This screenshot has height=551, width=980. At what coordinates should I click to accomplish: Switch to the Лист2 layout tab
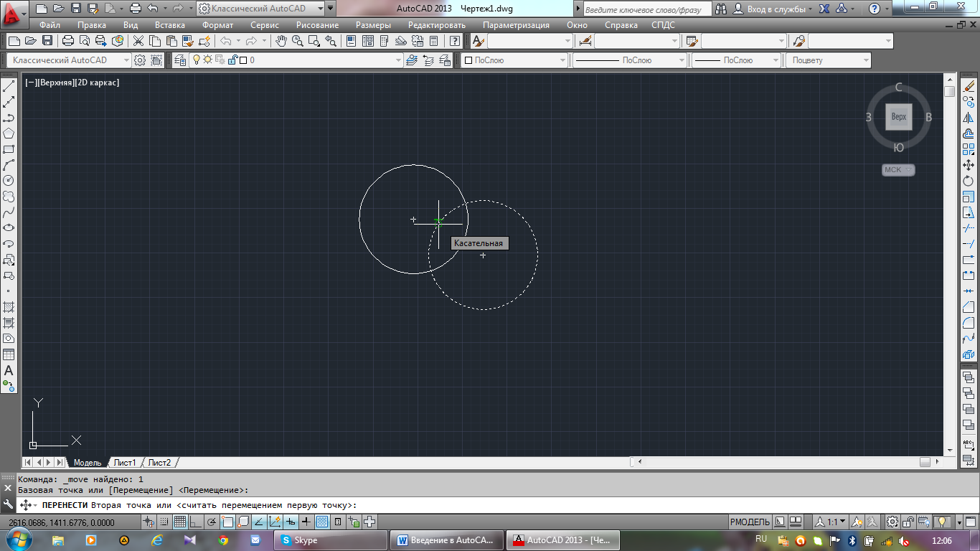[x=159, y=463]
